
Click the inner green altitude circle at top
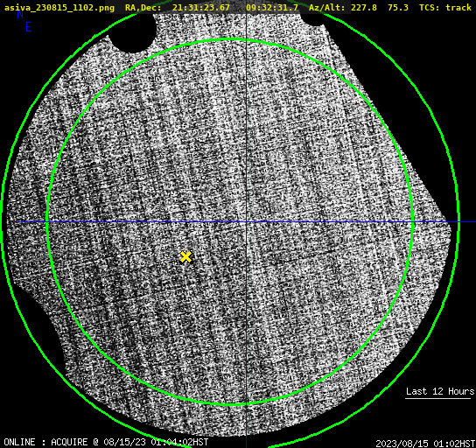pos(230,39)
